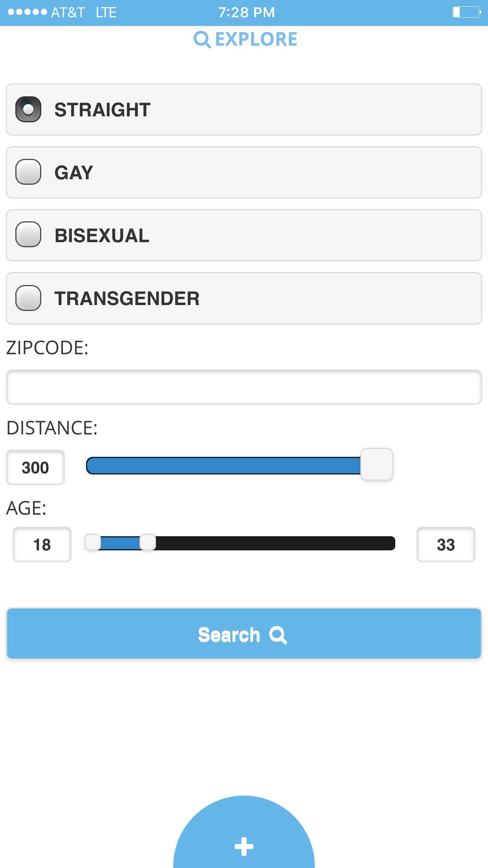Tap the signal strength dots
The image size is (488, 868).
click(x=27, y=12)
